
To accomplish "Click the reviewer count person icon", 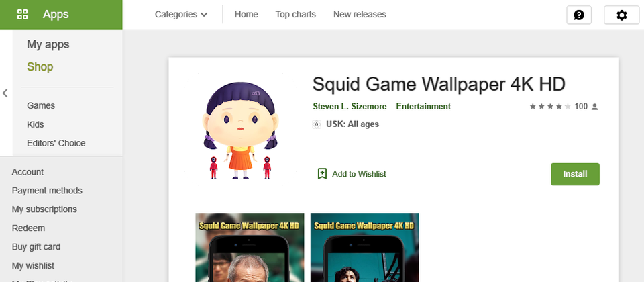I will pos(595,107).
